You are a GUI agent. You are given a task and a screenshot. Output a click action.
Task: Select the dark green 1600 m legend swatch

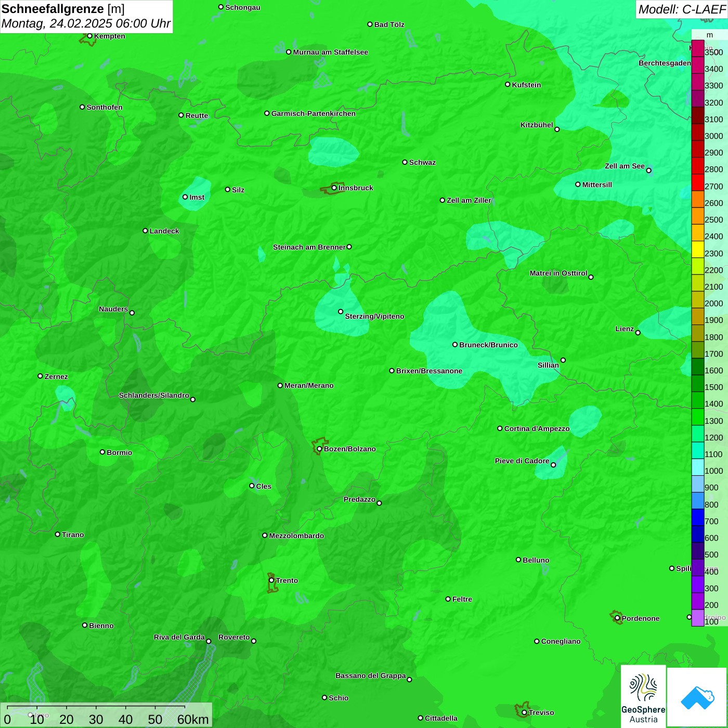click(x=698, y=367)
